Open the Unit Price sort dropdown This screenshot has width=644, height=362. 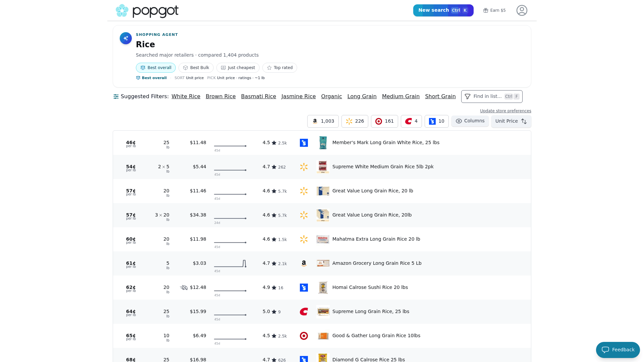coord(511,121)
